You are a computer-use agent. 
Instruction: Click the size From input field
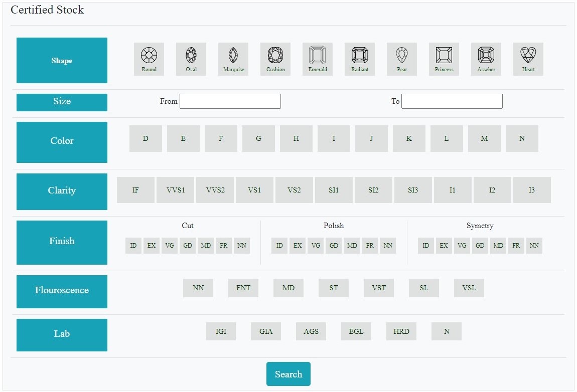click(230, 101)
